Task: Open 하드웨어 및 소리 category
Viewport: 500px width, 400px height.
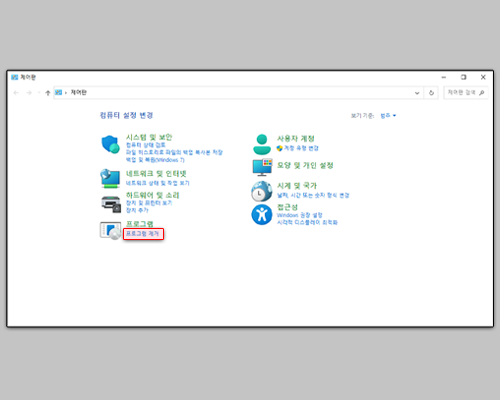Action: 152,195
